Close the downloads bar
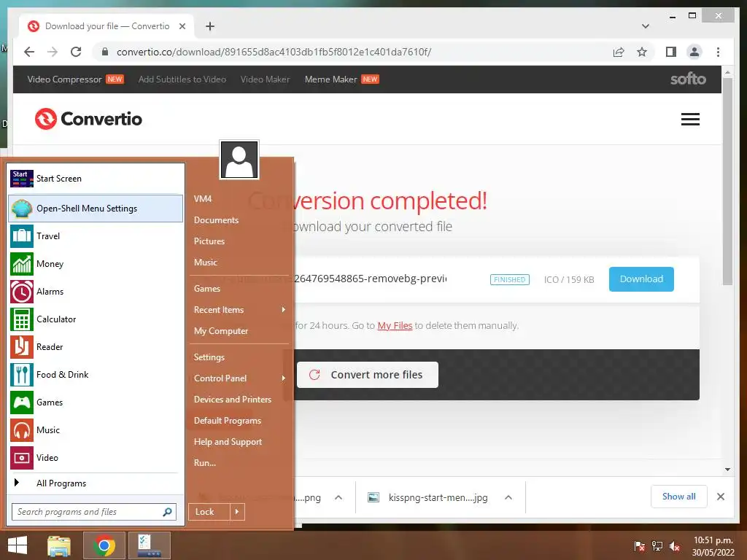747x560 pixels. point(721,497)
